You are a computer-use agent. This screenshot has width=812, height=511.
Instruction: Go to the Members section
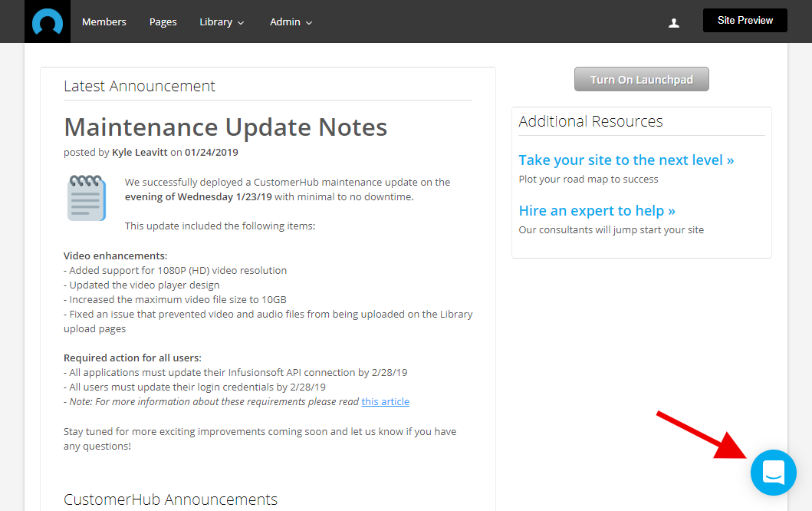click(x=104, y=22)
